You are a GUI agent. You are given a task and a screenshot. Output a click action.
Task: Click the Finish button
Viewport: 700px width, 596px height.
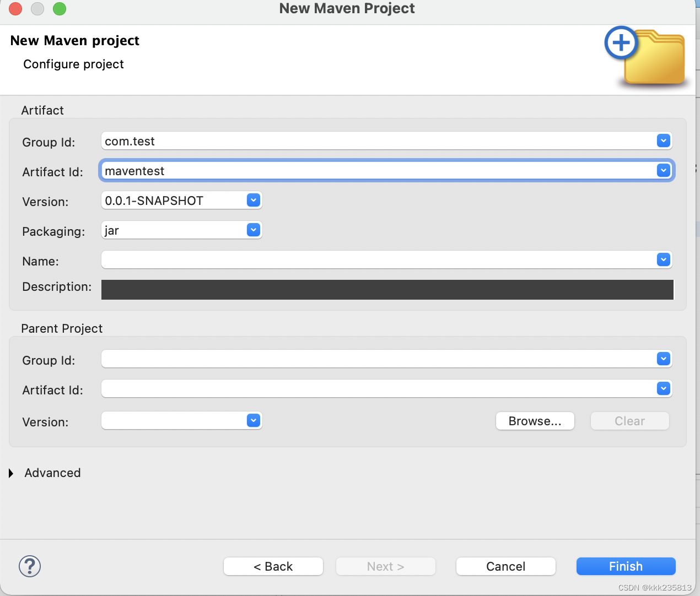click(x=626, y=566)
